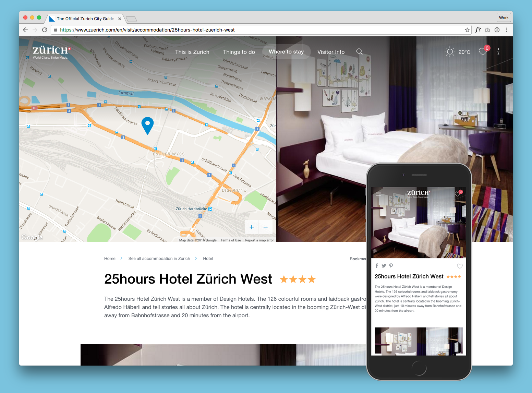
Task: Open the hamburger menu on phone mockup
Action: click(378, 194)
